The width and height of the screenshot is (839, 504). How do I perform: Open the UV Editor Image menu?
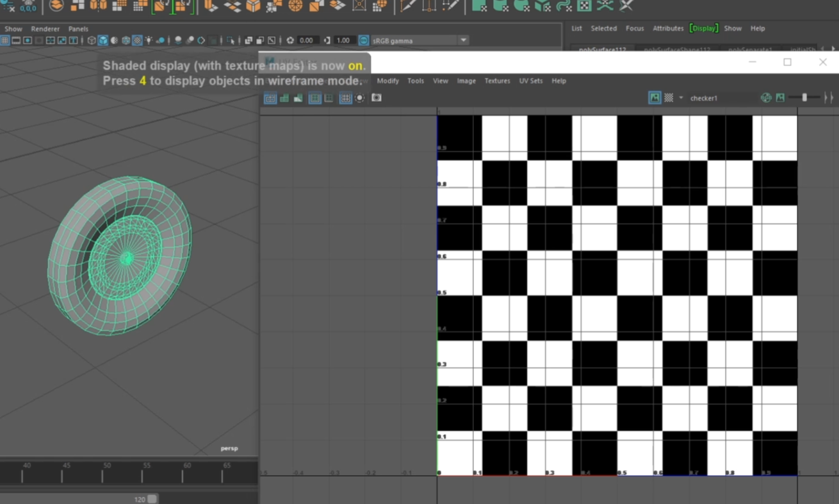click(466, 81)
